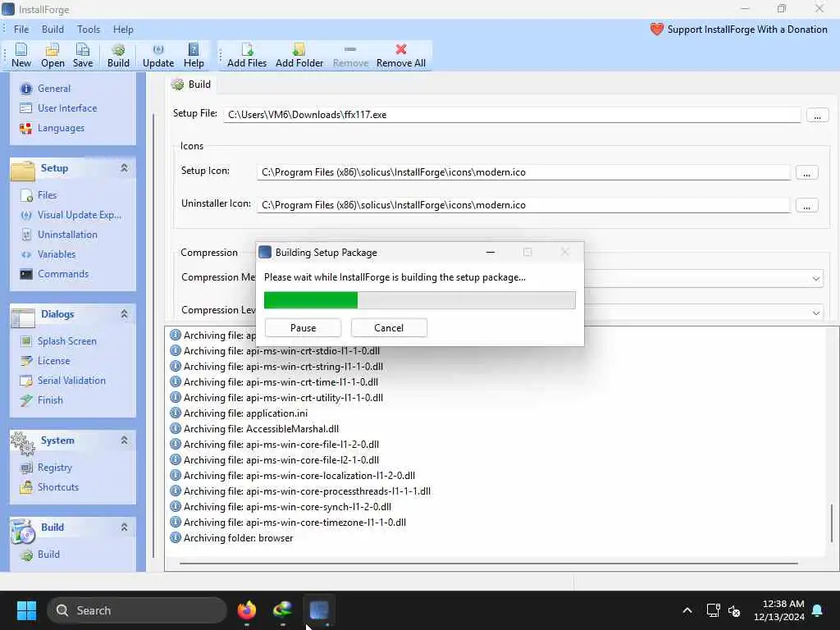The height and width of the screenshot is (630, 840).
Task: Show hidden system tray icons
Action: (x=687, y=610)
